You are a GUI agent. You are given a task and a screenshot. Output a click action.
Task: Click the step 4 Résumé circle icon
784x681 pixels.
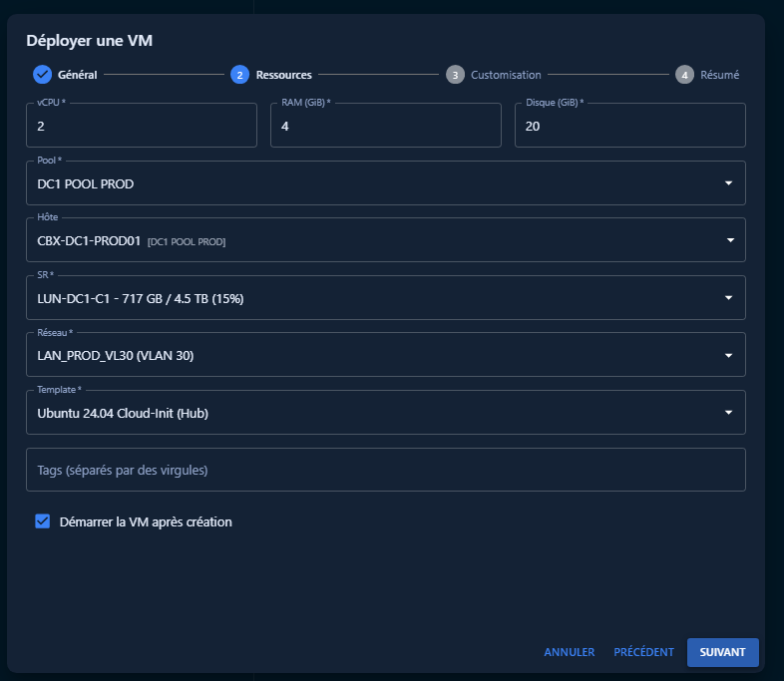(x=684, y=75)
